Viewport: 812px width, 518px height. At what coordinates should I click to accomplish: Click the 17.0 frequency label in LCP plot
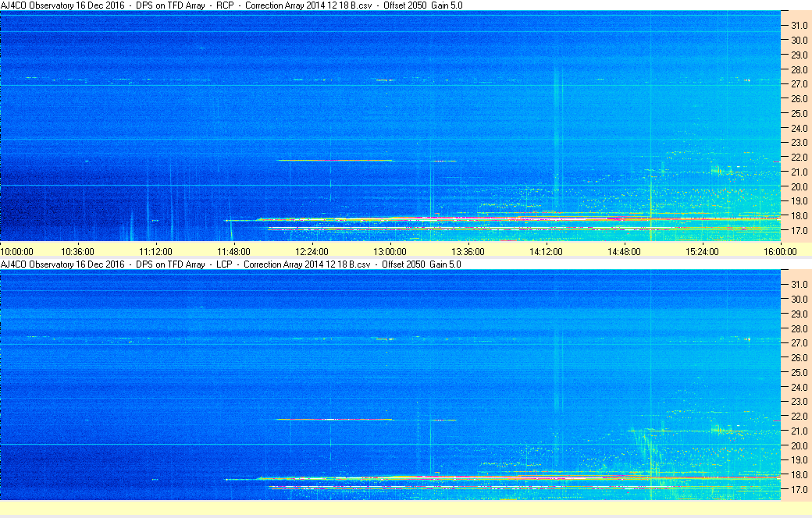pyautogui.click(x=799, y=490)
